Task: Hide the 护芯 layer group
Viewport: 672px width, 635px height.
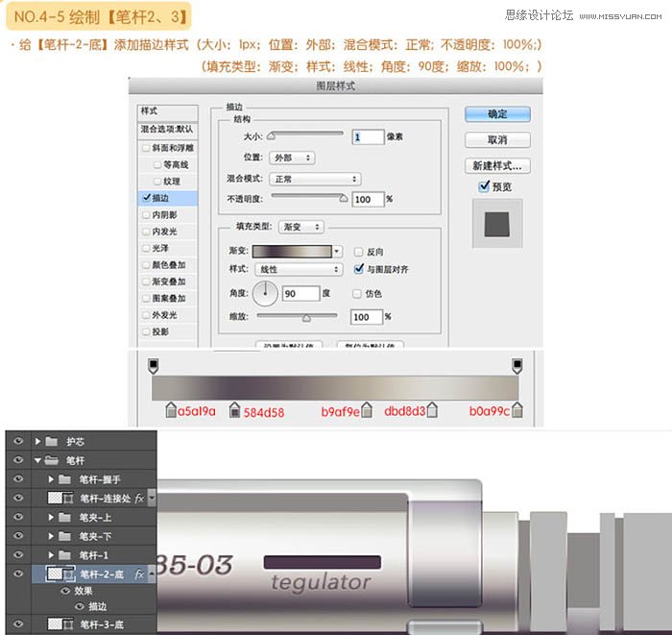Action: (18, 441)
